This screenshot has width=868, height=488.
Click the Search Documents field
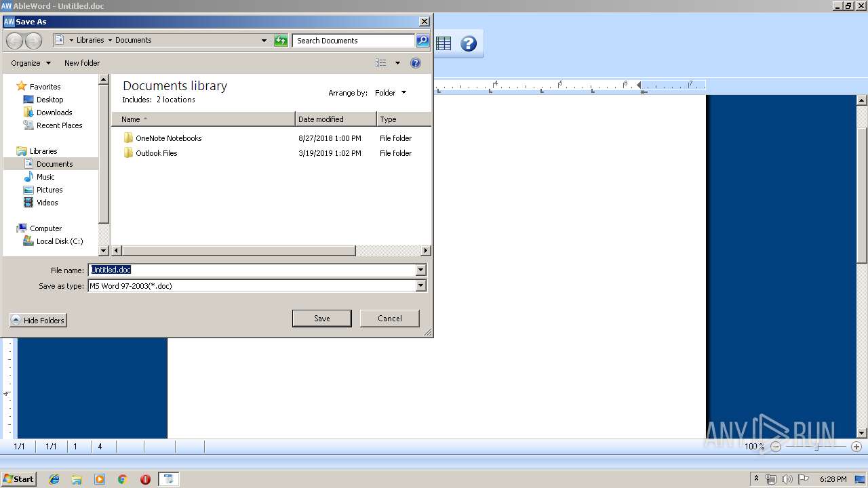353,41
